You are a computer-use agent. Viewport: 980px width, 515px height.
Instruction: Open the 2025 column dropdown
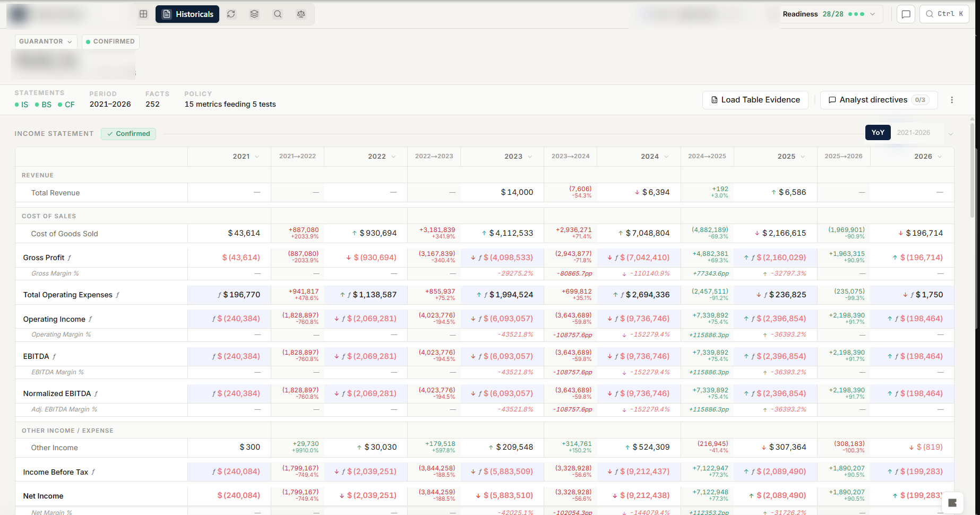(803, 157)
